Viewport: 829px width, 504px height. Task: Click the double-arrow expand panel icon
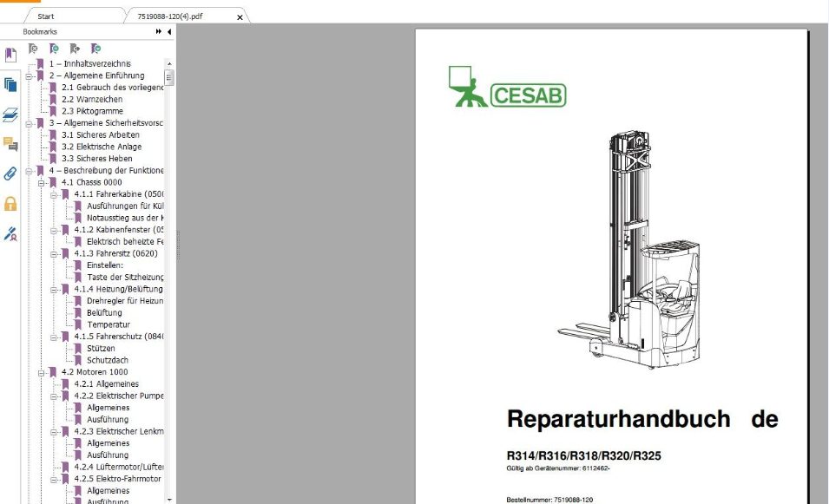[x=159, y=32]
